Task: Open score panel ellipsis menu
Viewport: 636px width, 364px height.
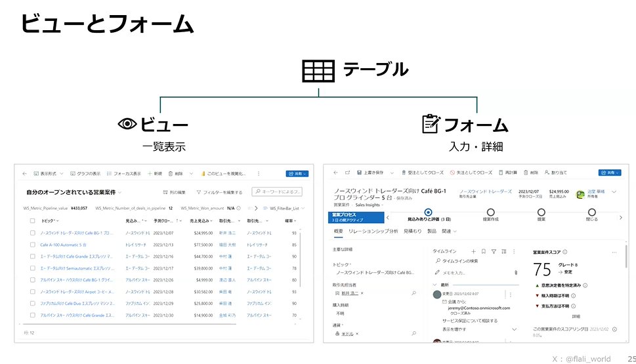Action: (x=614, y=252)
